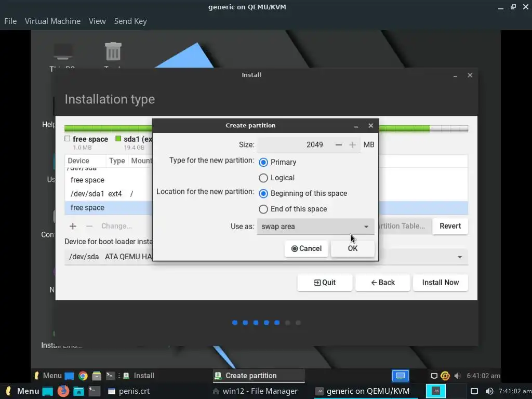The height and width of the screenshot is (399, 532).
Task: Select the Logical partition type
Action: [263, 178]
